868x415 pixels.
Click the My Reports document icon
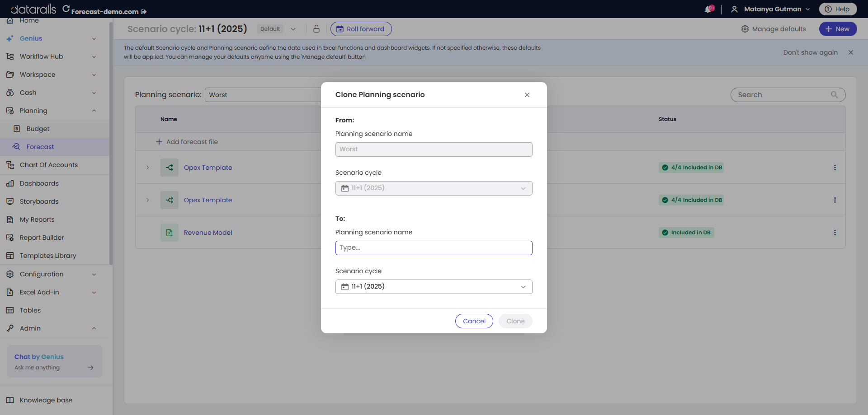(x=10, y=219)
